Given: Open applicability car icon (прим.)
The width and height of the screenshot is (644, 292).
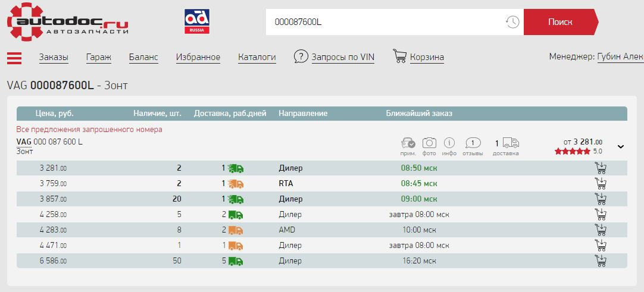Looking at the screenshot, I should coord(408,143).
